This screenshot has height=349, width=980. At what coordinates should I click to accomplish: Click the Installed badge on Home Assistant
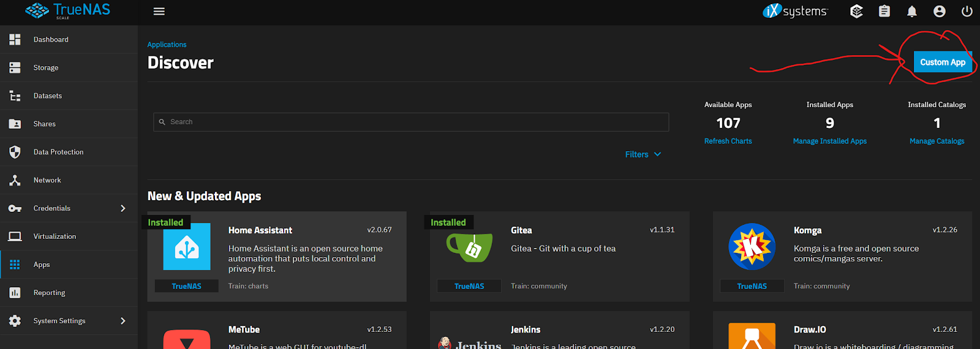[x=165, y=222]
